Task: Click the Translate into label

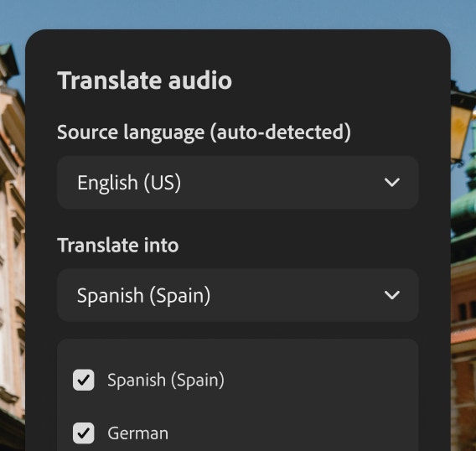Action: 118,245
